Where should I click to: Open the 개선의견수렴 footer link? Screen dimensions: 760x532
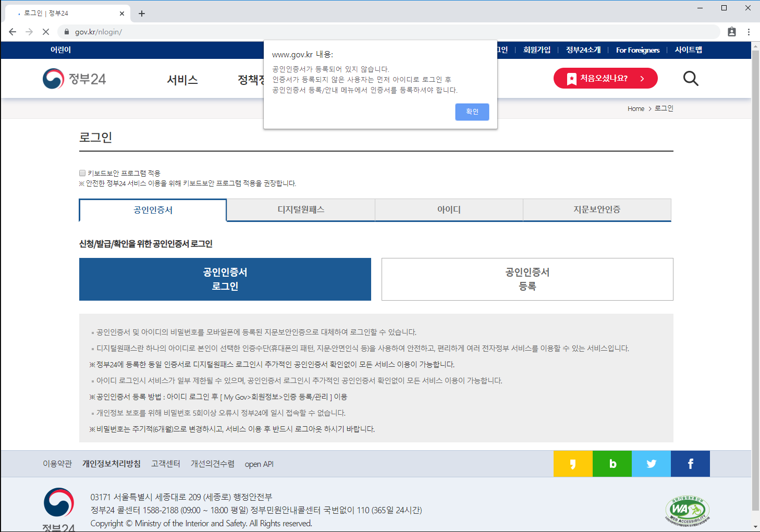click(x=213, y=464)
